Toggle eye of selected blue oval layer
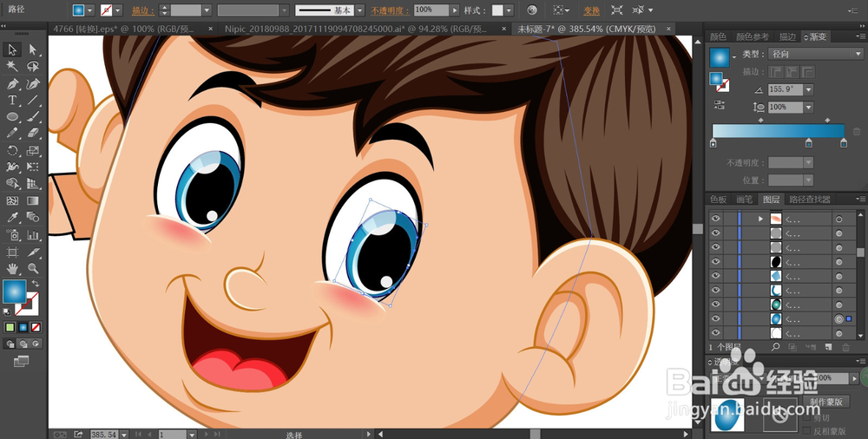 (x=716, y=318)
